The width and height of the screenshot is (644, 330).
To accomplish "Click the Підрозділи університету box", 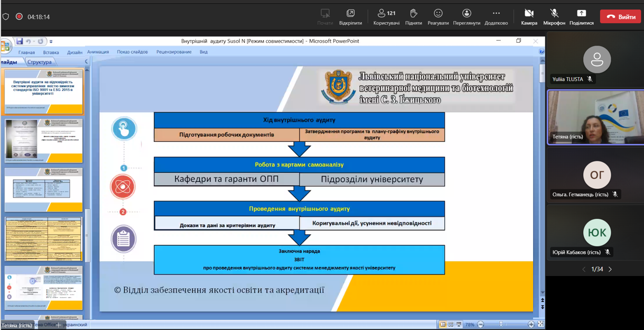I will tap(372, 179).
